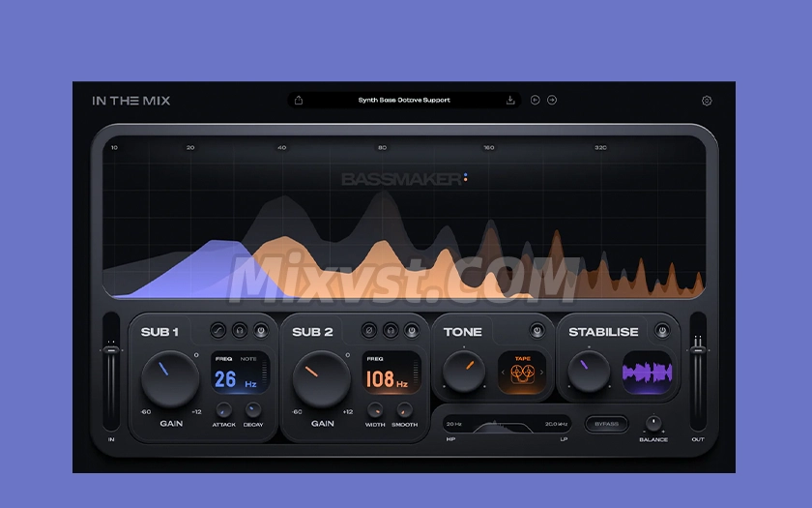Click the SUB 1 GAIN knob
Screen dimensions: 812x508
(x=170, y=378)
